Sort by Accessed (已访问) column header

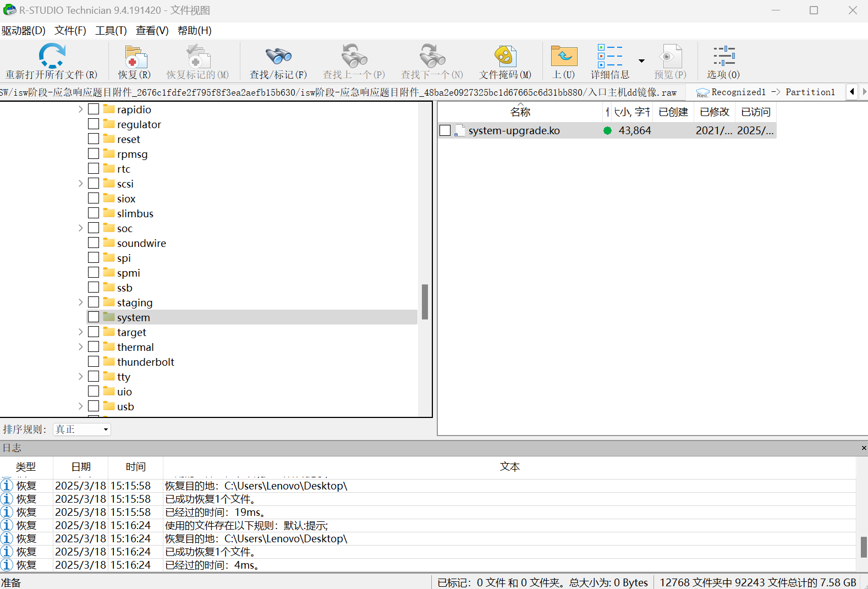[x=756, y=112]
